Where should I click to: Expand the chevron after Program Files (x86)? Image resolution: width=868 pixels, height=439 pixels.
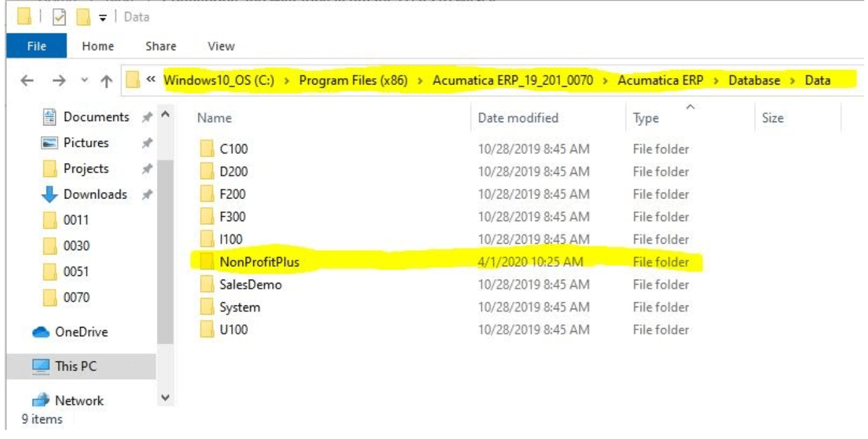(420, 81)
